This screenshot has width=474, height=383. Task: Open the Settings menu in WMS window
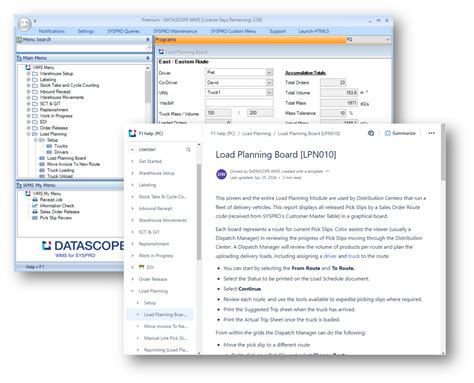[86, 31]
